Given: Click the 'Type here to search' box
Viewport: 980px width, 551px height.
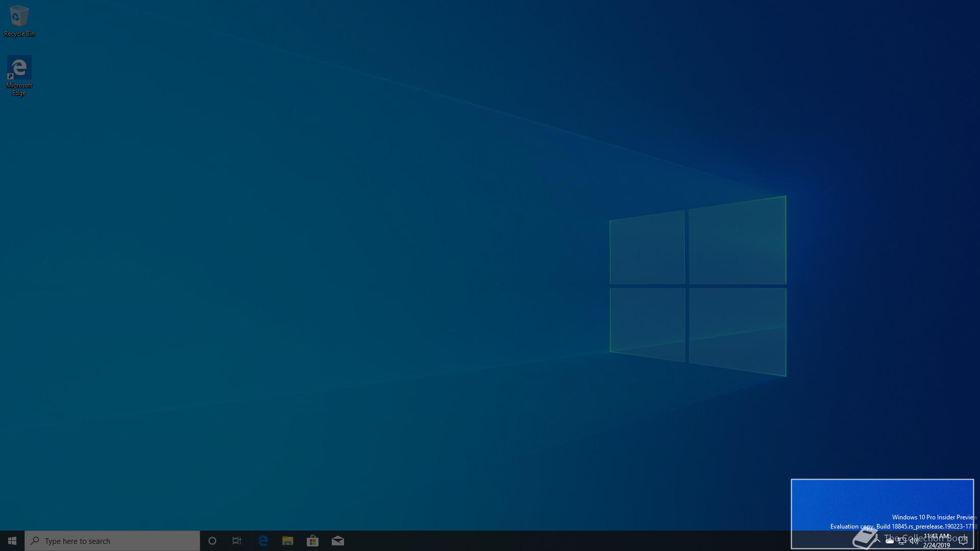Looking at the screenshot, I should tap(112, 541).
